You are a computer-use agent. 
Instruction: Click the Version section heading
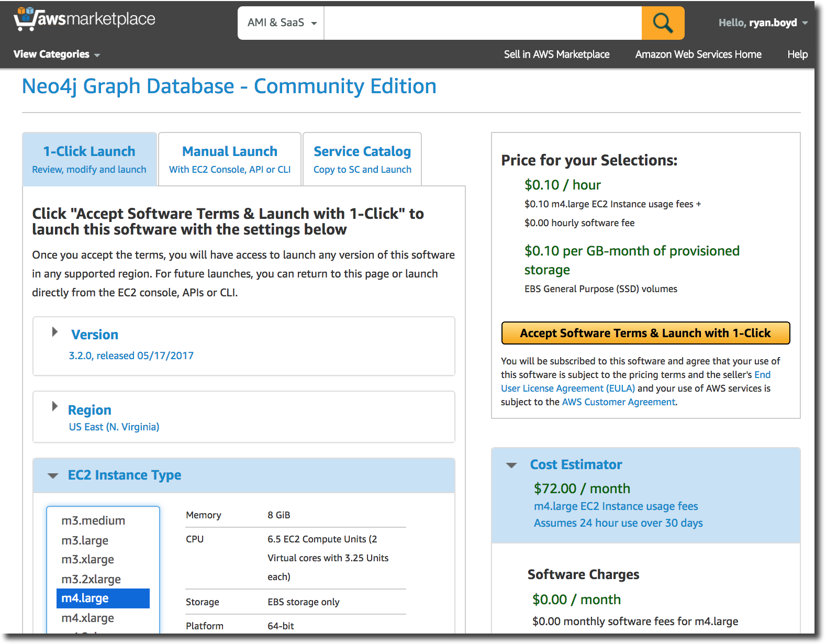(95, 335)
